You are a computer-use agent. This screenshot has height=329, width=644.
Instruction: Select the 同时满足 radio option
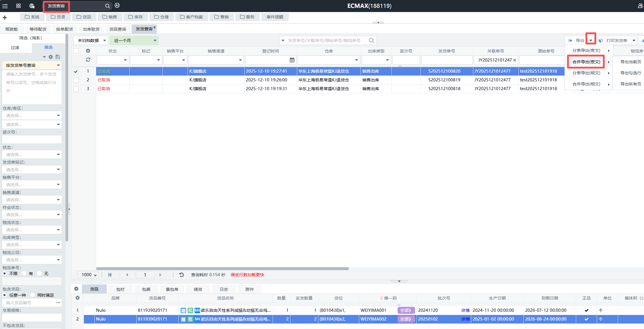coord(33,295)
